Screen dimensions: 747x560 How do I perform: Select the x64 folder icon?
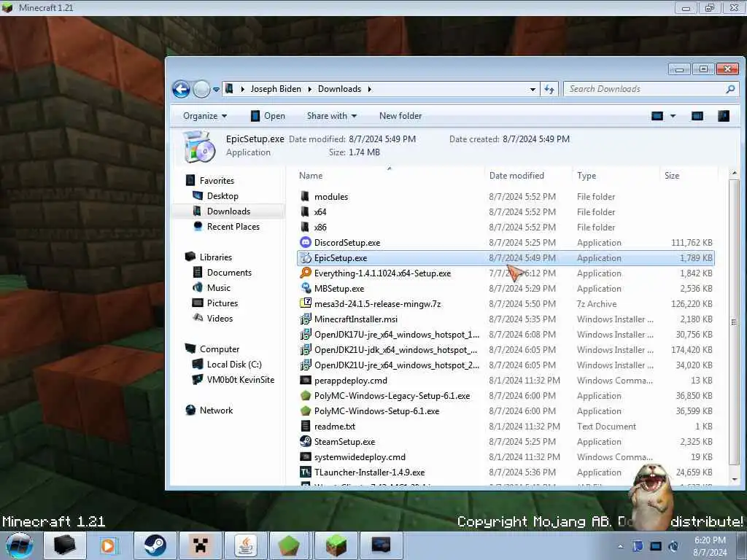(x=306, y=212)
